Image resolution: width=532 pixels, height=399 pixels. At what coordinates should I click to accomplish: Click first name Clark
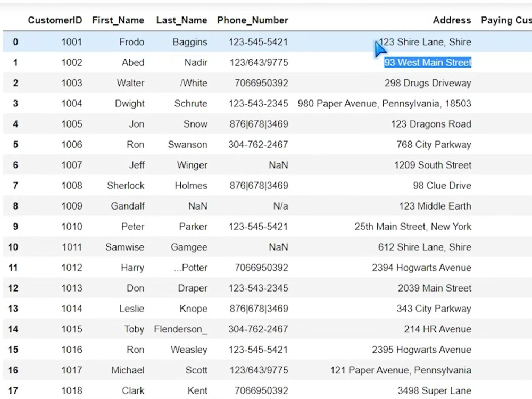pos(133,391)
